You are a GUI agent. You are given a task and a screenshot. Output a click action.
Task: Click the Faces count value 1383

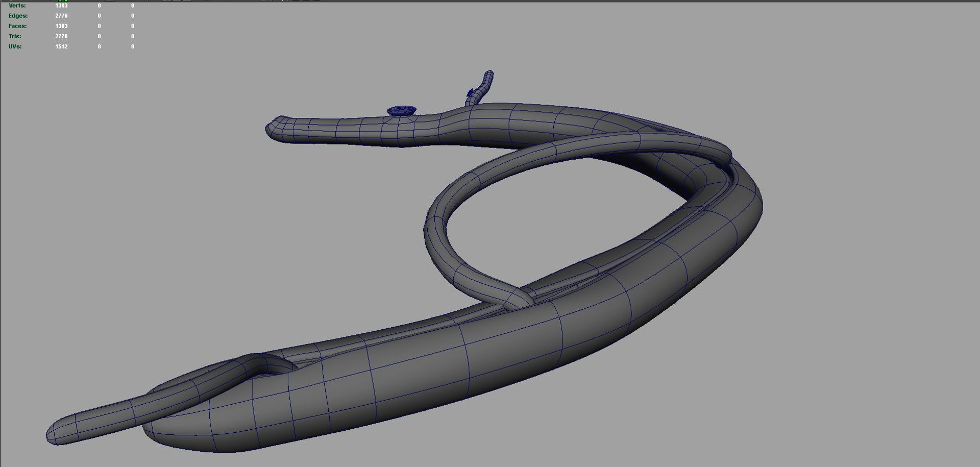[61, 26]
